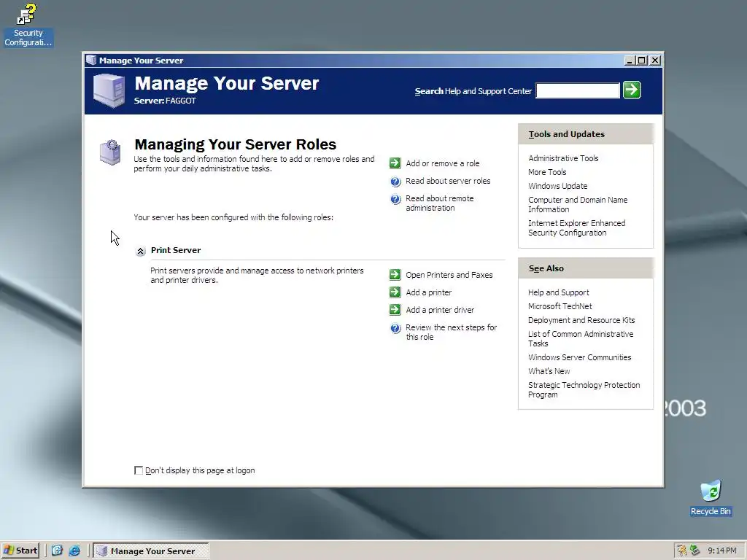Click the taskbar clock showing 9:14 PM

[x=722, y=551]
